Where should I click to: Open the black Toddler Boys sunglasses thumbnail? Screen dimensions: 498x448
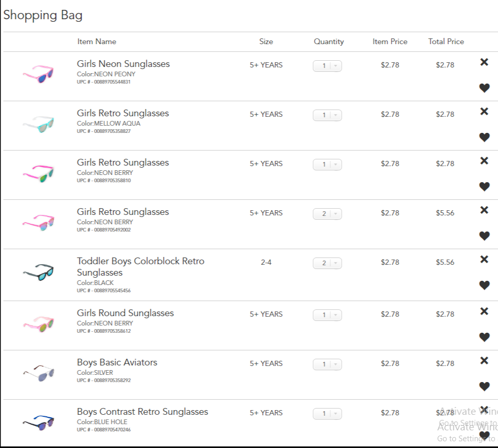tap(38, 273)
